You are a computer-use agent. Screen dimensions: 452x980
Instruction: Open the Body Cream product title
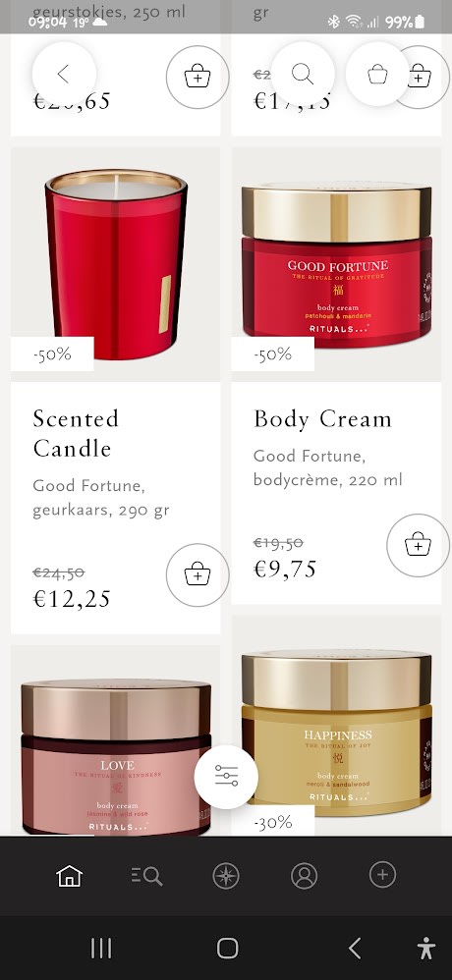click(322, 418)
